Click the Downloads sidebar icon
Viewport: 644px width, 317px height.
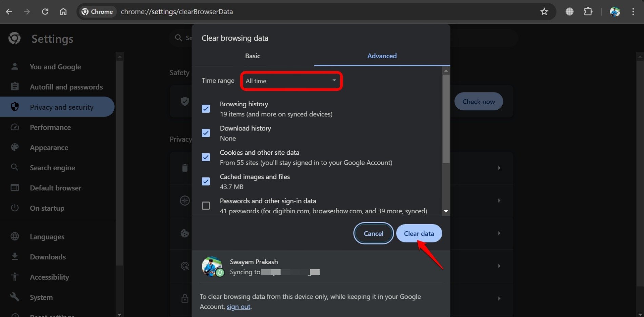point(15,257)
